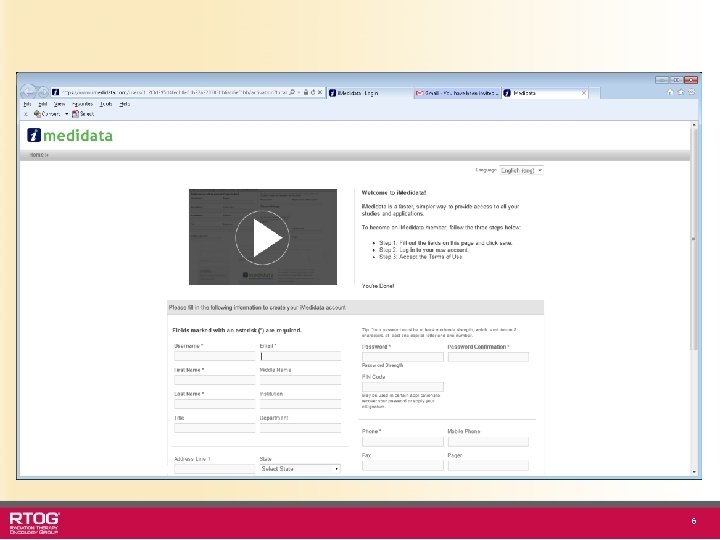This screenshot has width=720, height=540.
Task: Open the Favorites menu
Action: coord(83,104)
